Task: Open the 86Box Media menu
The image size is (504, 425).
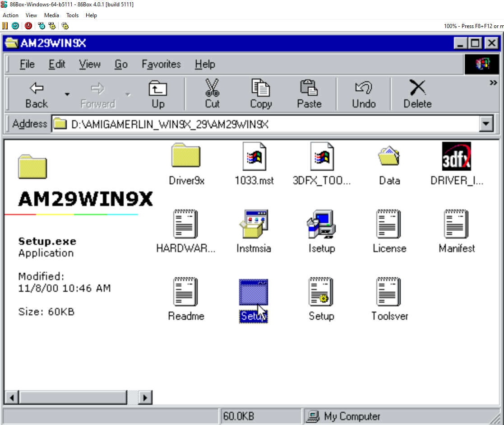Action: (51, 15)
